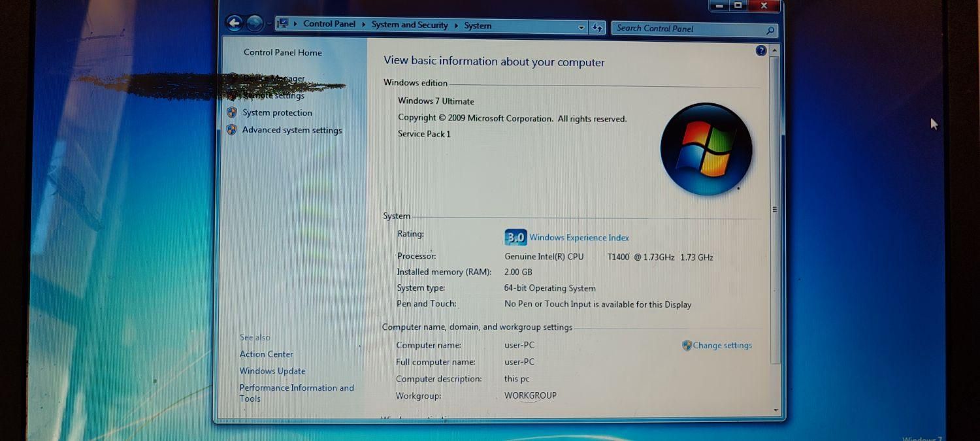This screenshot has height=441, width=980.
Task: Open Performance Information and Tools
Action: [297, 393]
